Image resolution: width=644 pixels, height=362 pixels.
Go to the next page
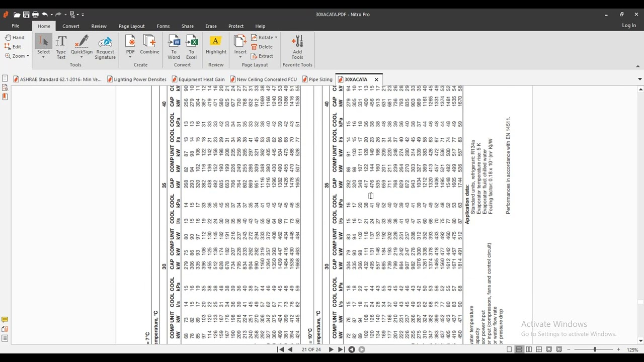coord(331,349)
